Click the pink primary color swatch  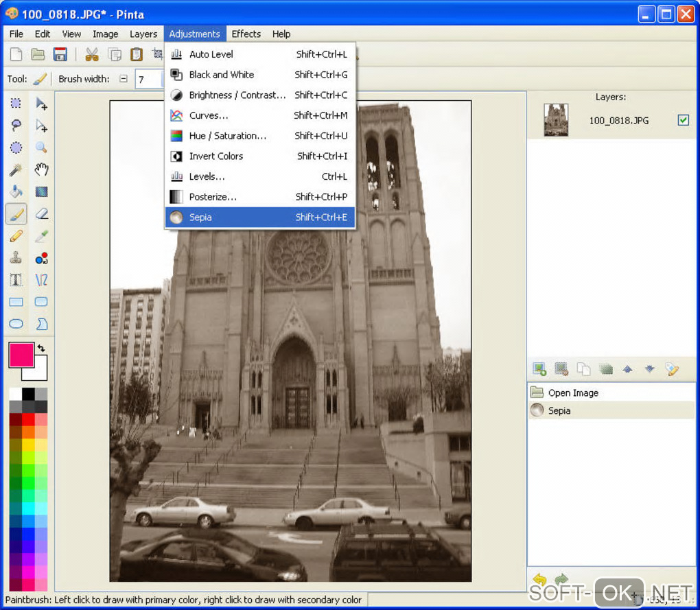[x=21, y=355]
